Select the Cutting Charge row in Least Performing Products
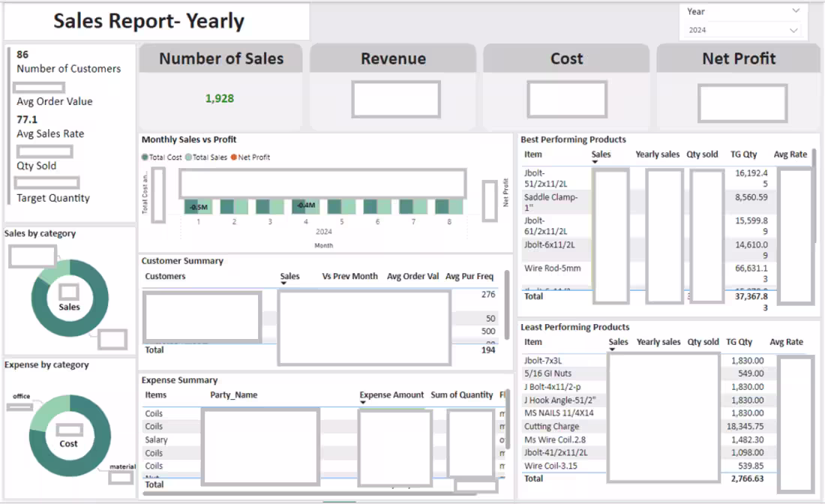Image resolution: width=825 pixels, height=504 pixels. pos(551,426)
